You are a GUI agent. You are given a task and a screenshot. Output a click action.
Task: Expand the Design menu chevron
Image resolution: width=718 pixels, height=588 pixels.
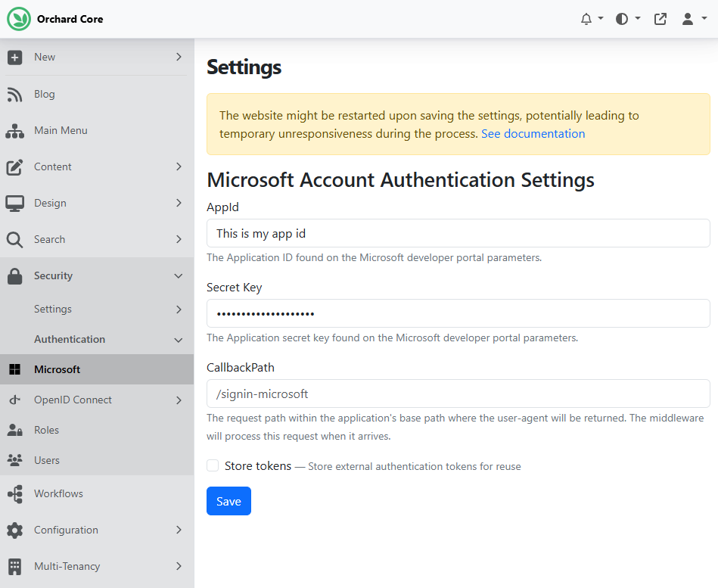click(179, 203)
